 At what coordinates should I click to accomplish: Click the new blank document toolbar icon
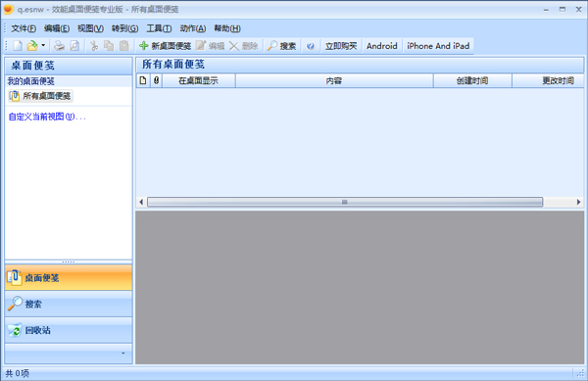(x=18, y=46)
